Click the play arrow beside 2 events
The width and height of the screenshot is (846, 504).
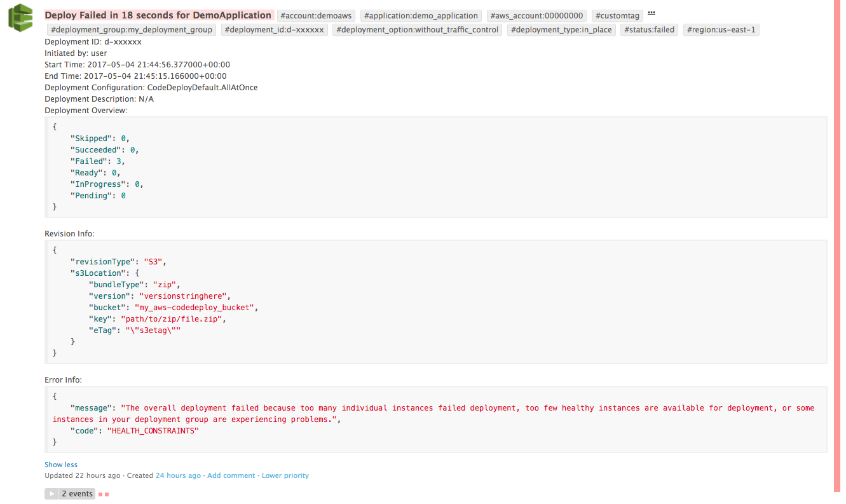(x=51, y=493)
